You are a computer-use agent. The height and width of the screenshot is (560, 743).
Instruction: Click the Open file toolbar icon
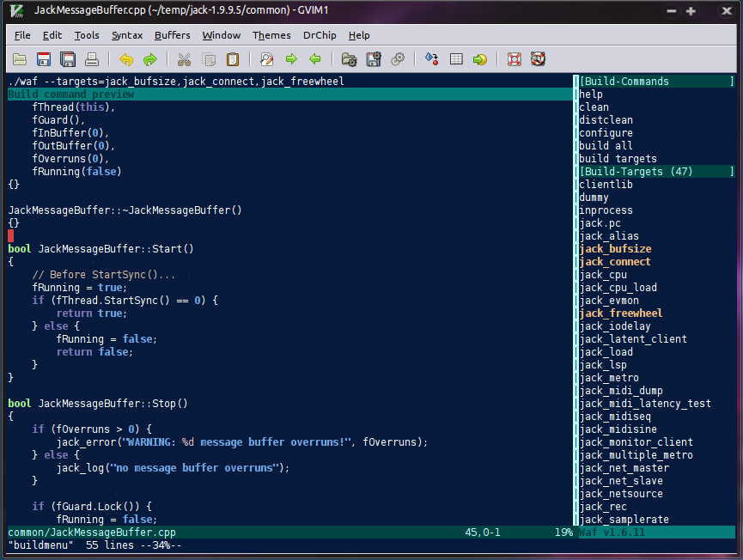[20, 59]
